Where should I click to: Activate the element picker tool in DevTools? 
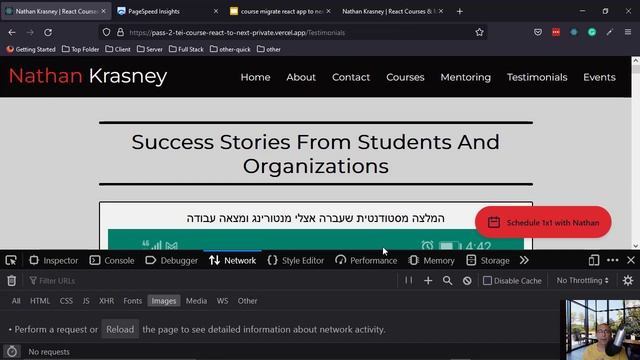click(11, 260)
